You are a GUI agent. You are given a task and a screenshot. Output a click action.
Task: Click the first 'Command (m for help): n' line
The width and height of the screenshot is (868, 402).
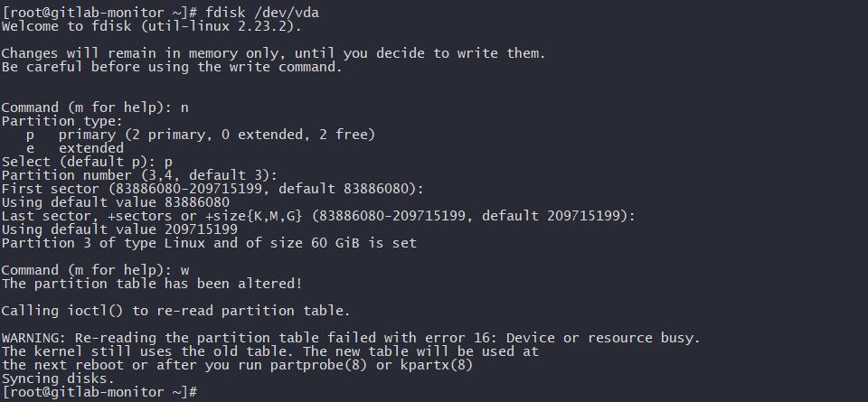(x=95, y=108)
